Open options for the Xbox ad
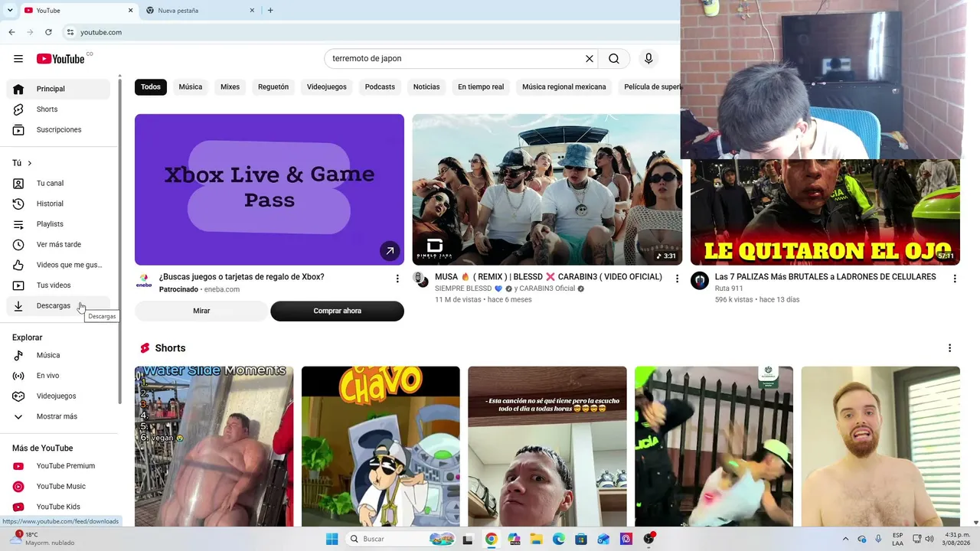The image size is (980, 551). click(x=397, y=279)
